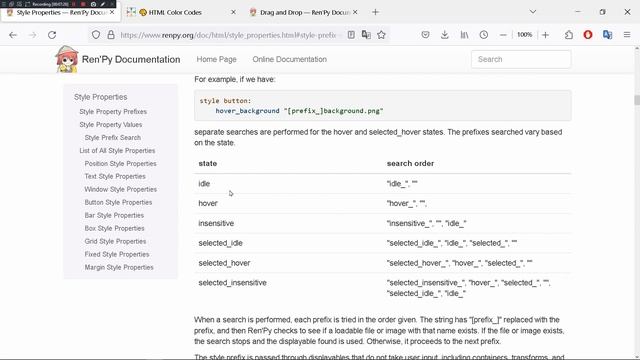Viewport: 640px width, 360px height.
Task: Bookmark this page with the star icon
Action: [381, 35]
